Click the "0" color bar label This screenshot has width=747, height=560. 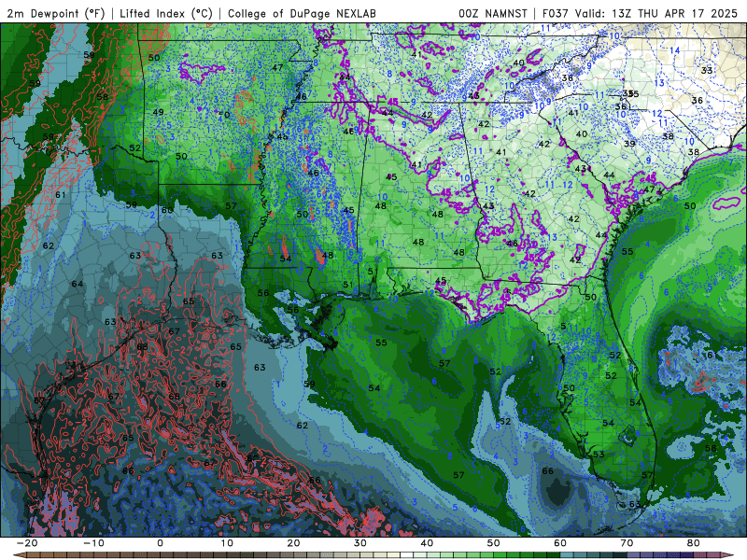pos(160,543)
